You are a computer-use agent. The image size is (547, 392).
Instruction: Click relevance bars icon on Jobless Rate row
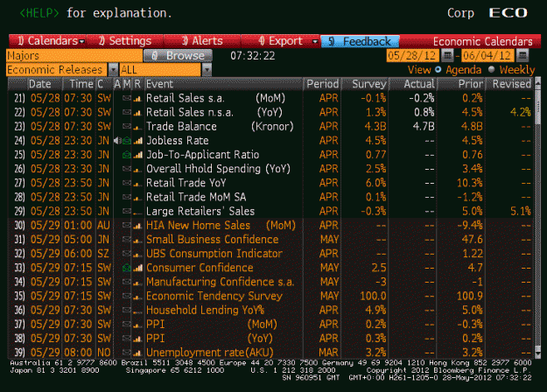(137, 141)
